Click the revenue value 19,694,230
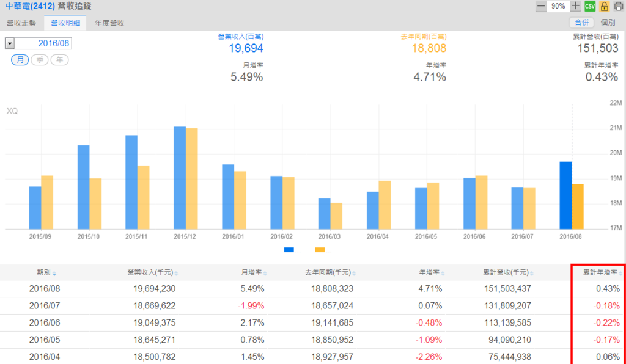 [x=155, y=289]
